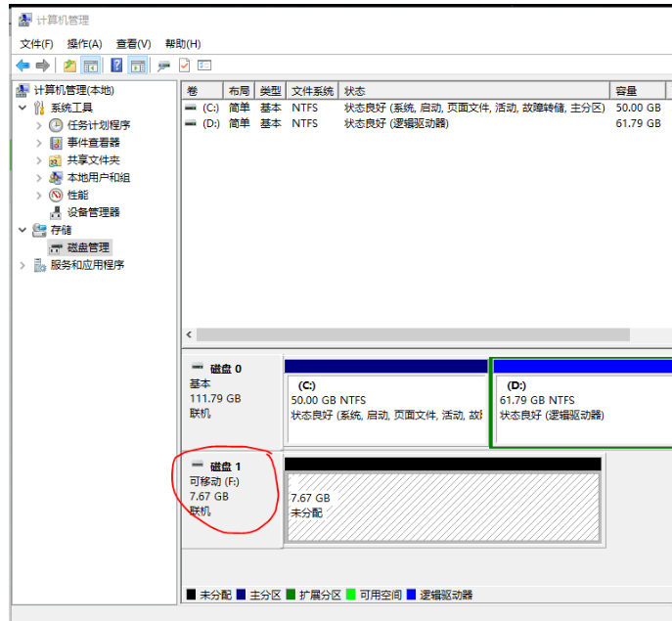Viewport: 672px width, 621px height.
Task: Click the Back arrow toolbar icon
Action: point(22,66)
